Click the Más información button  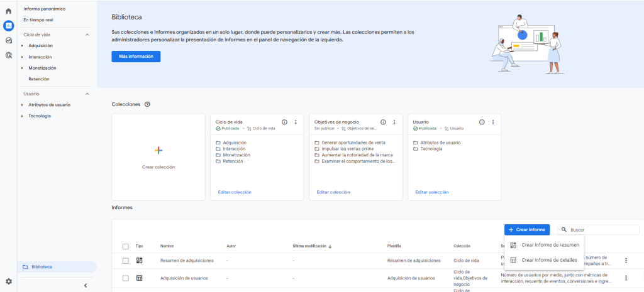click(136, 57)
